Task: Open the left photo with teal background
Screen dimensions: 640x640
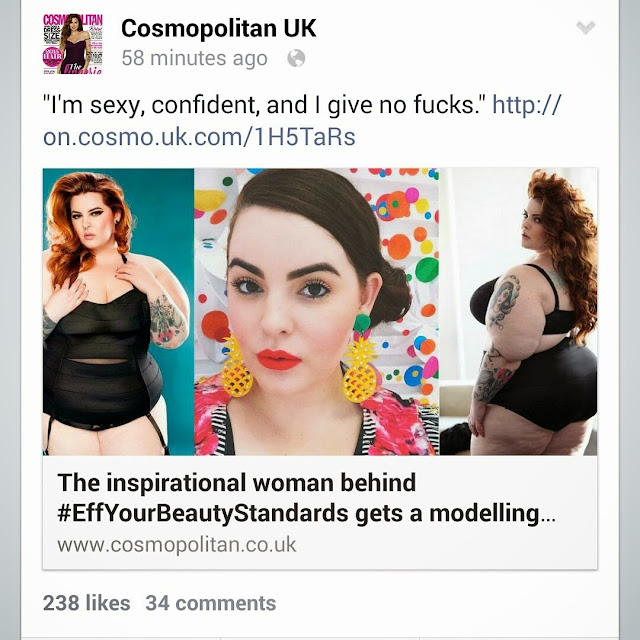Action: click(118, 311)
